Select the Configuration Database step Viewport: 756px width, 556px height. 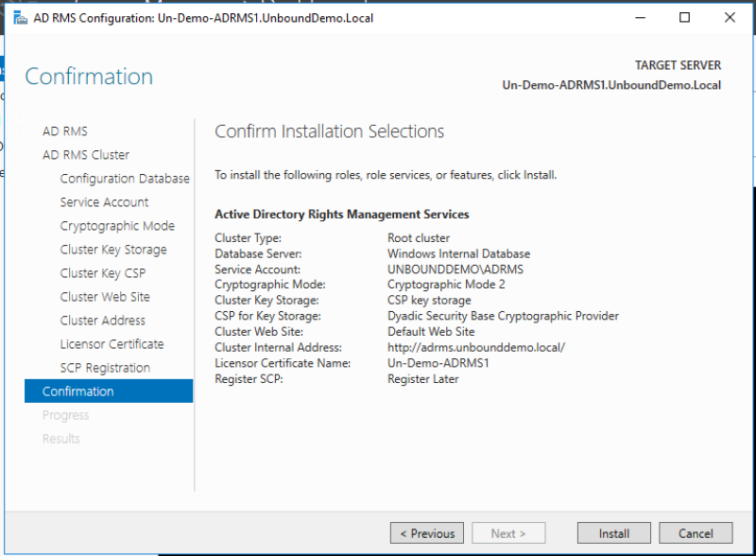125,179
